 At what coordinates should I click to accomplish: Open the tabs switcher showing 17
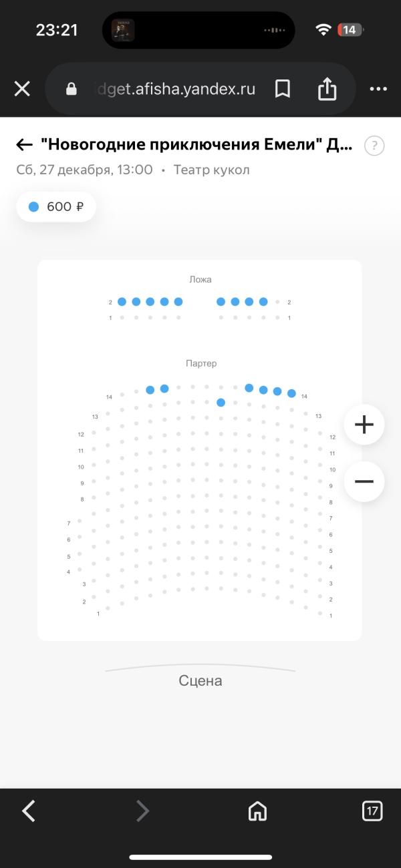(x=372, y=811)
